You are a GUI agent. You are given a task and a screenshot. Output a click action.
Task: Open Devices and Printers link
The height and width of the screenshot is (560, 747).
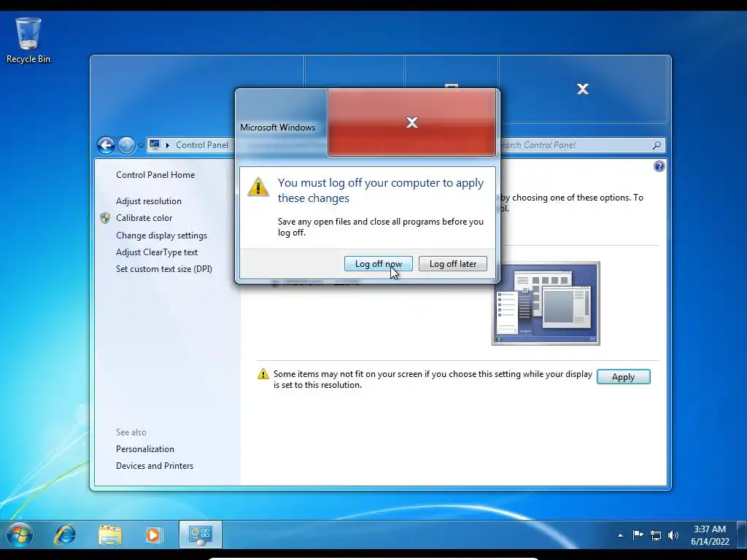[155, 466]
